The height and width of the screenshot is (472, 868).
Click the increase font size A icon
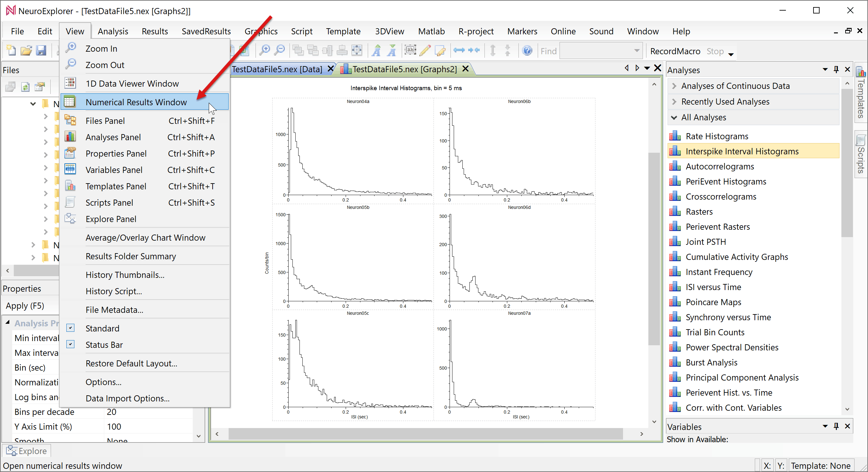click(376, 51)
